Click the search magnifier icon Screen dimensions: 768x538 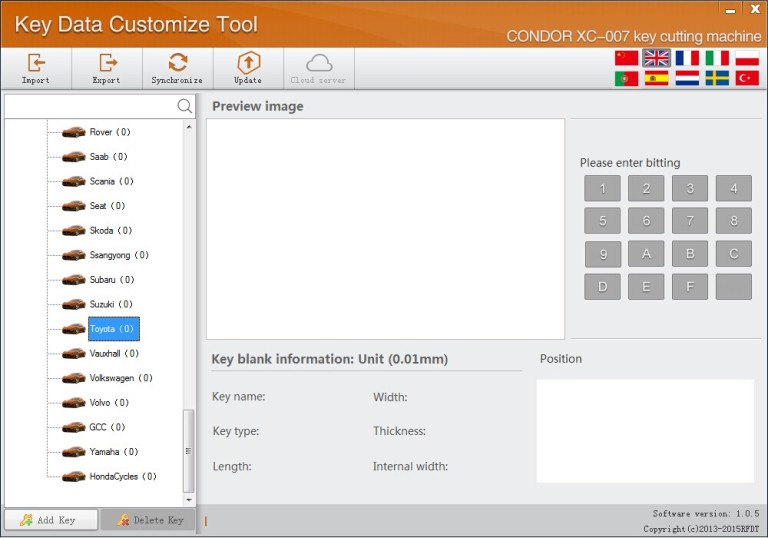tap(185, 106)
